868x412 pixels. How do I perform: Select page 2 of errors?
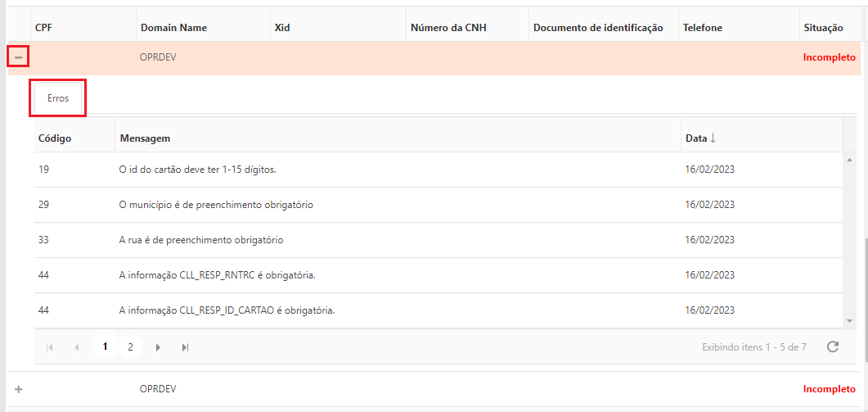(x=130, y=346)
